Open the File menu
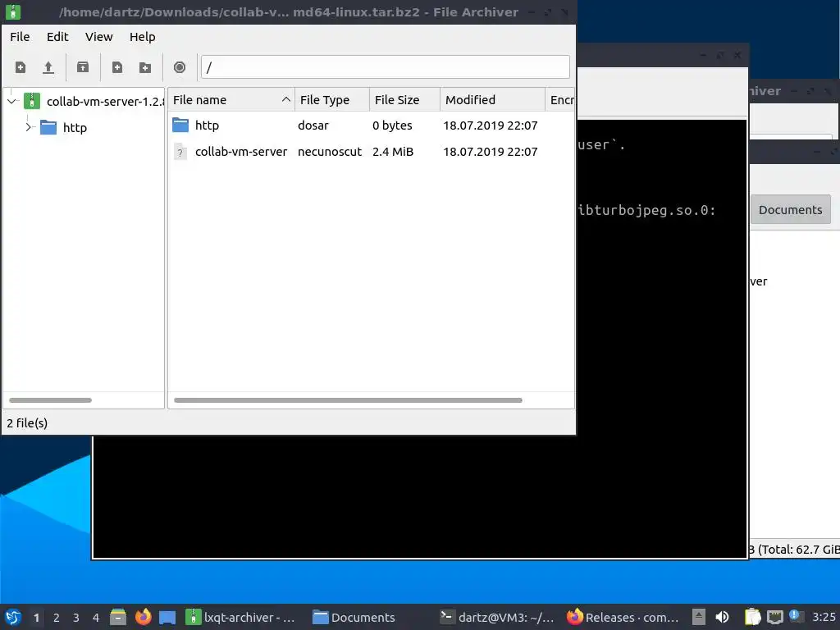 pyautogui.click(x=20, y=37)
